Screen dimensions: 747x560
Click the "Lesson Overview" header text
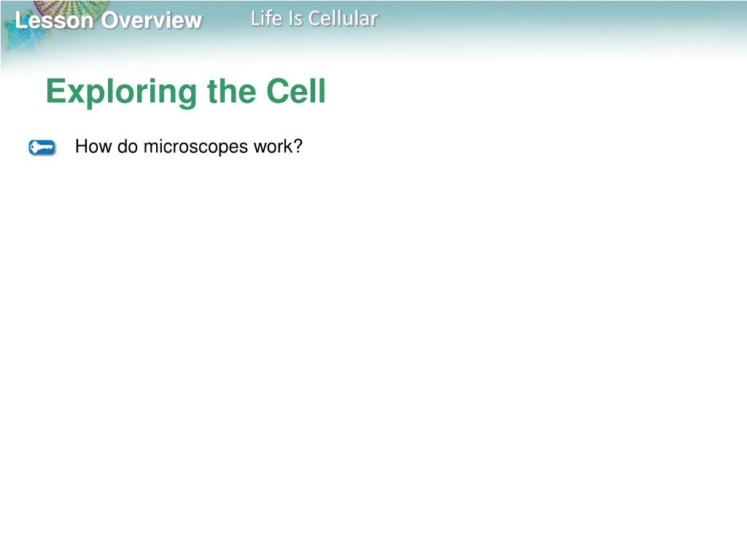(x=109, y=20)
